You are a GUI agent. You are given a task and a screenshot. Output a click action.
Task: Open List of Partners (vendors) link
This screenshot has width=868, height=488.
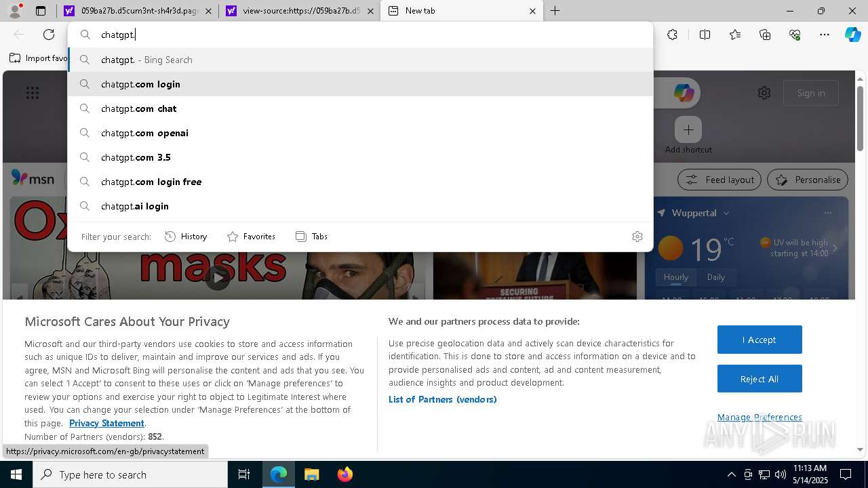click(x=443, y=399)
